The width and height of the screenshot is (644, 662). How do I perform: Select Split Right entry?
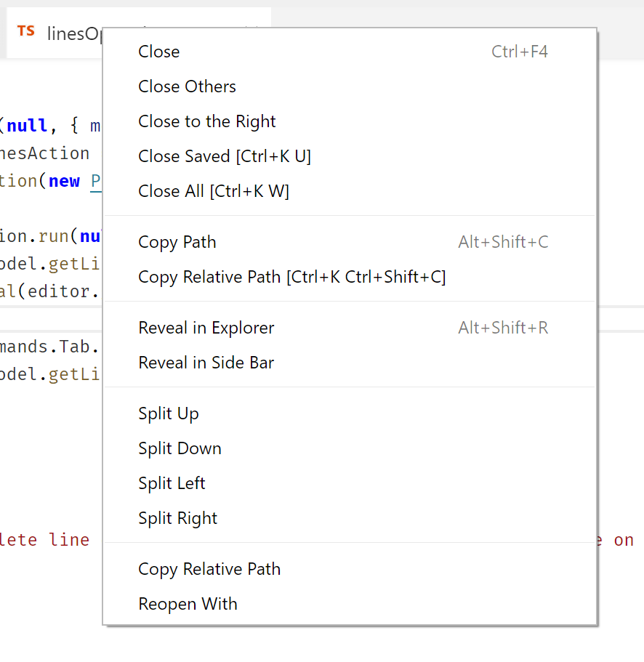click(x=350, y=518)
